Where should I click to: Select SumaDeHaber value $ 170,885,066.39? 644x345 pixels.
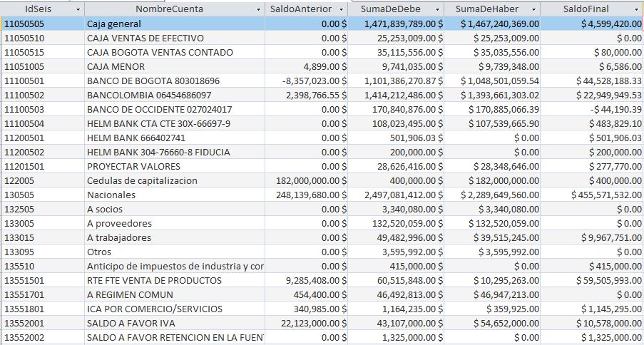492,110
